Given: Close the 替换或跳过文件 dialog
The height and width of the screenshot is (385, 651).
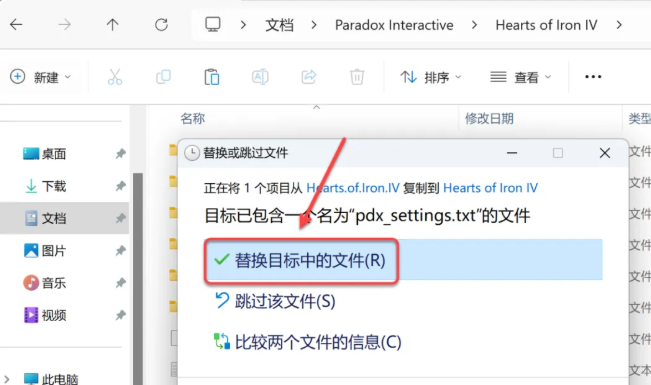Looking at the screenshot, I should [x=604, y=153].
